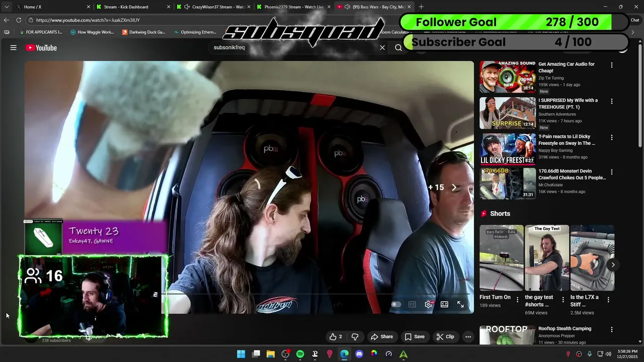Open the clock showing 5:58:26 PM
This screenshot has width=644, height=362.
click(626, 354)
